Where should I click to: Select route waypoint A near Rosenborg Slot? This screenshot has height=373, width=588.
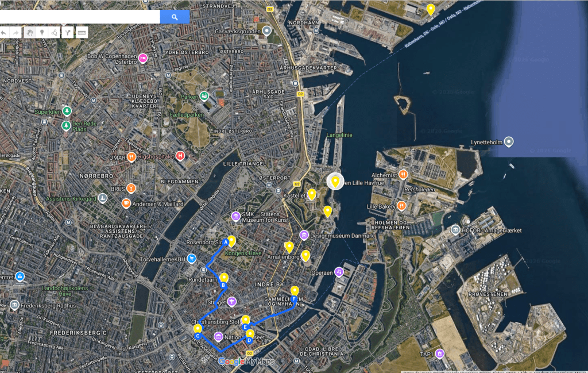click(x=226, y=243)
